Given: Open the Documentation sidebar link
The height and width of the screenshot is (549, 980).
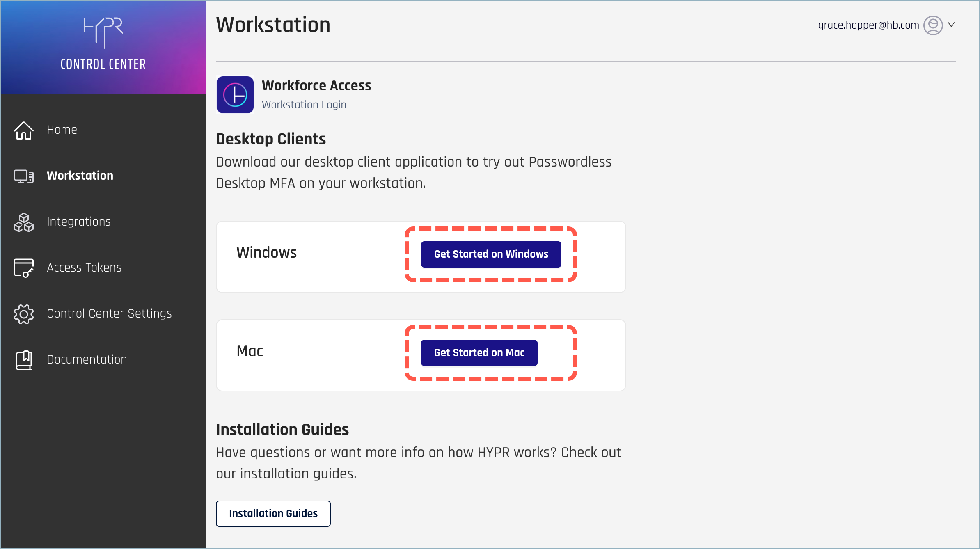Looking at the screenshot, I should (x=87, y=359).
